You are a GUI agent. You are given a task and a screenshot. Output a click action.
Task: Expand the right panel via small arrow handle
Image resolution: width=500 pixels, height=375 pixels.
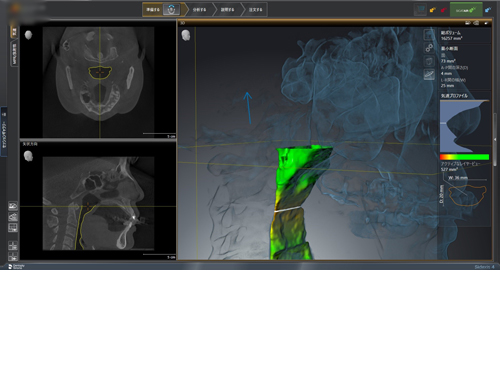tap(495, 139)
